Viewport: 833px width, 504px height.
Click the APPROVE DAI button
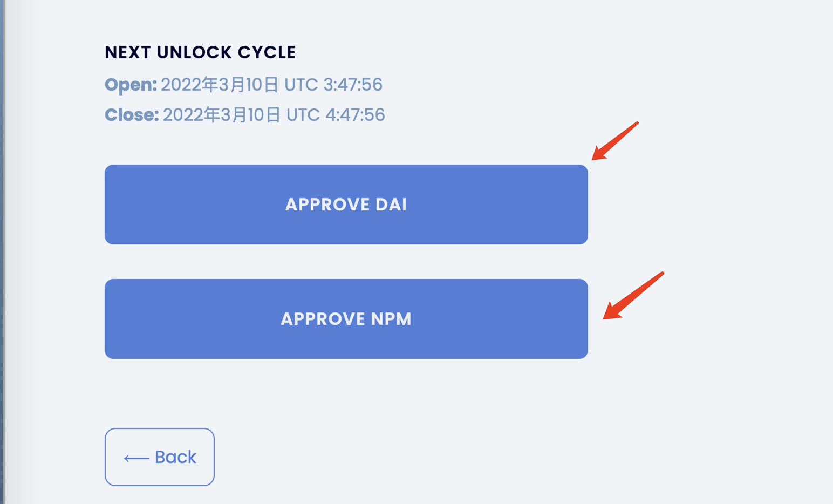[346, 205]
